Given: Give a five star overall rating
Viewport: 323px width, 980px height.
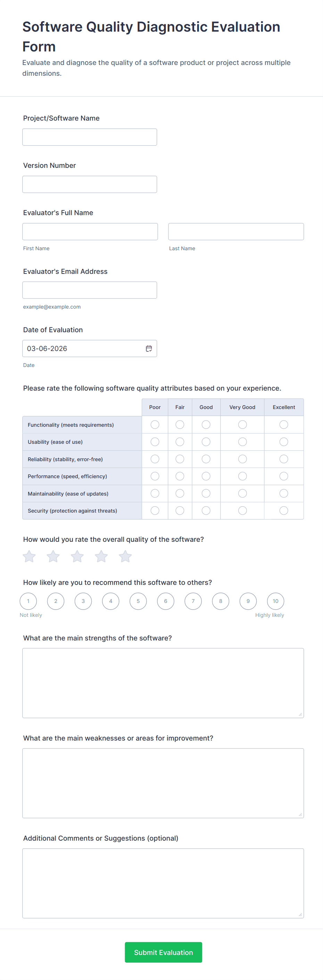Looking at the screenshot, I should tap(125, 556).
